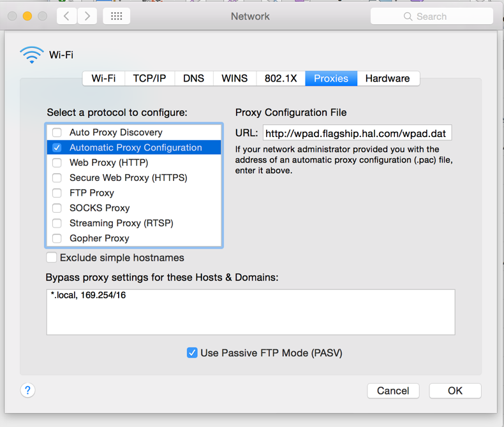Screen dimensions: 504x427
Task: Click the forward navigation arrow
Action: click(87, 16)
